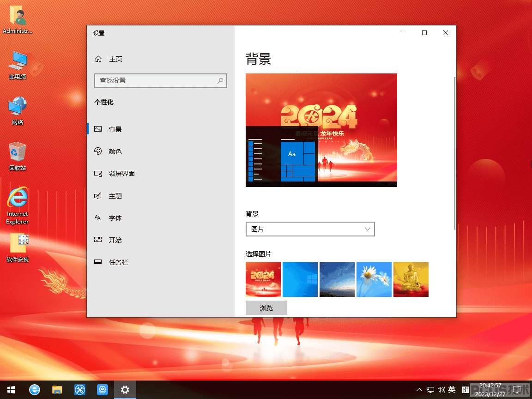Click the taskbar icon beside 任务栏
This screenshot has height=399, width=532.
point(98,261)
